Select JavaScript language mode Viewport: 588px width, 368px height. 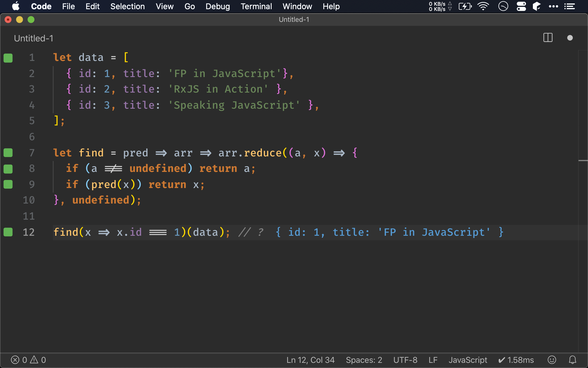[468, 360]
